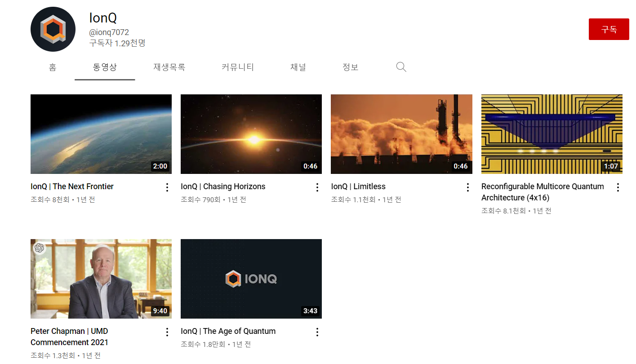This screenshot has height=364, width=636.
Task: Open the 정보 tab
Action: [350, 67]
